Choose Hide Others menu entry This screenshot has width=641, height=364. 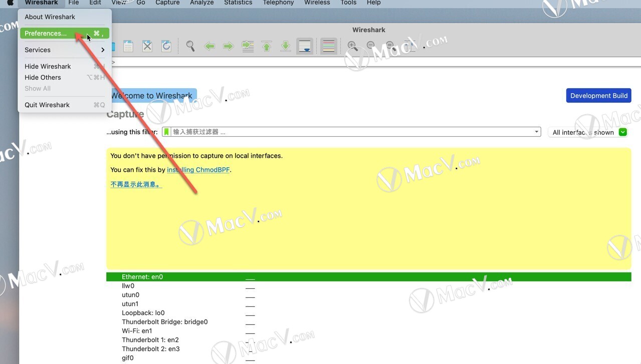click(x=65, y=77)
